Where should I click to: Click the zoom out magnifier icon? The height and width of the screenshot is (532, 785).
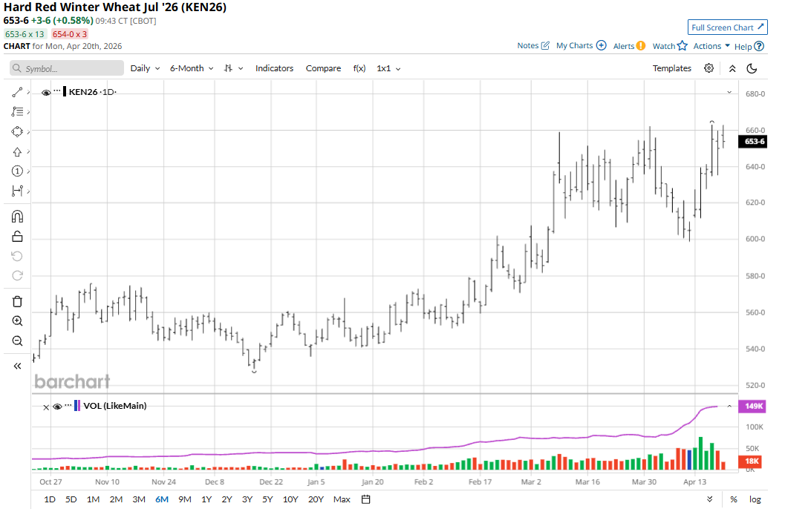pos(17,341)
